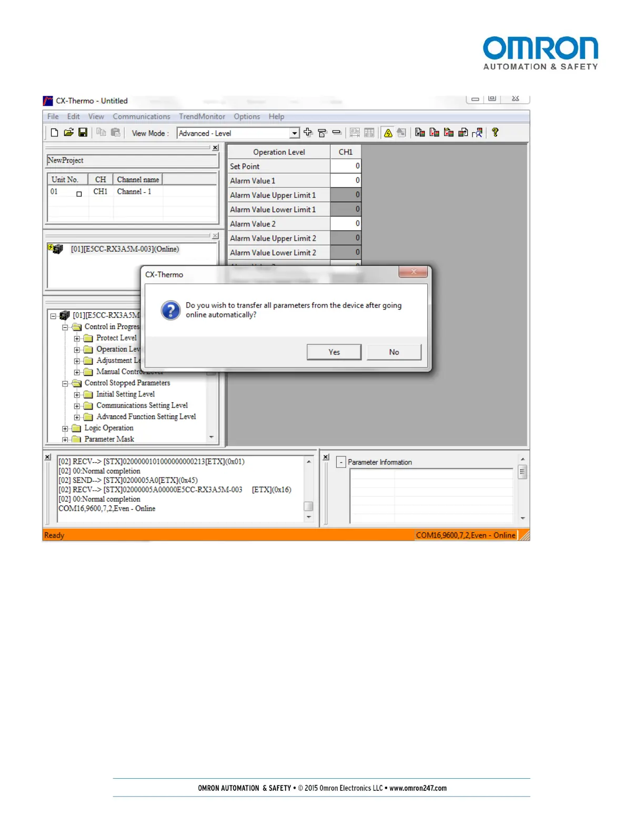Open the TrendMonitor menu
Viewport: 644px width, 834px height.
click(x=202, y=116)
